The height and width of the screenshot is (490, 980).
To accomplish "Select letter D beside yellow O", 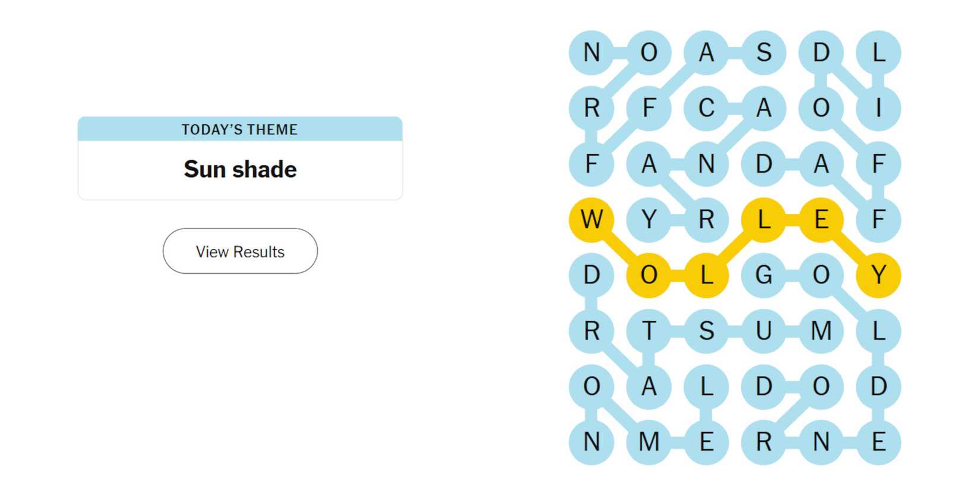I will [x=591, y=275].
